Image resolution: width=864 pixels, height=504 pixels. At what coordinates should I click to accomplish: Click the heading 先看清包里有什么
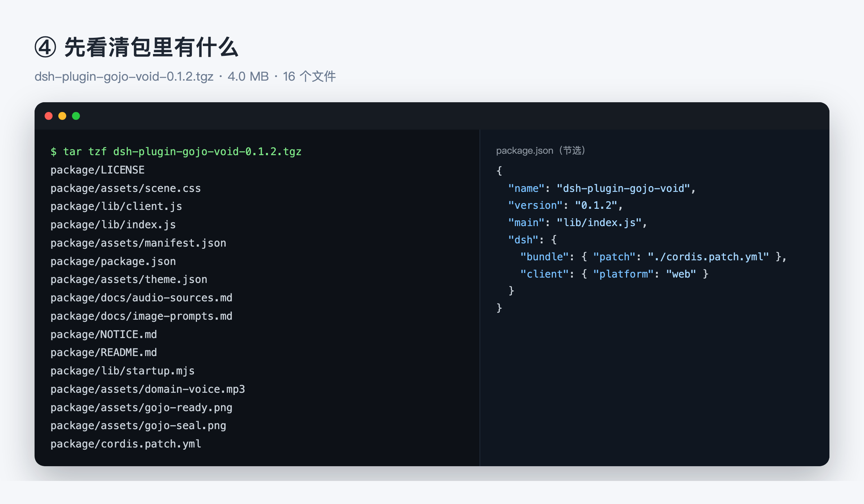(151, 47)
